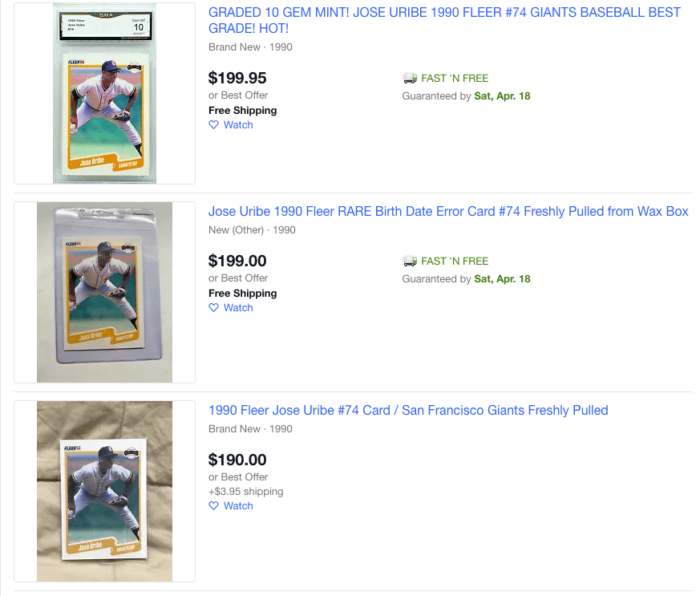700x596 pixels.
Task: Open the San Francisco Giants Freshly Pulled title
Action: tap(408, 411)
